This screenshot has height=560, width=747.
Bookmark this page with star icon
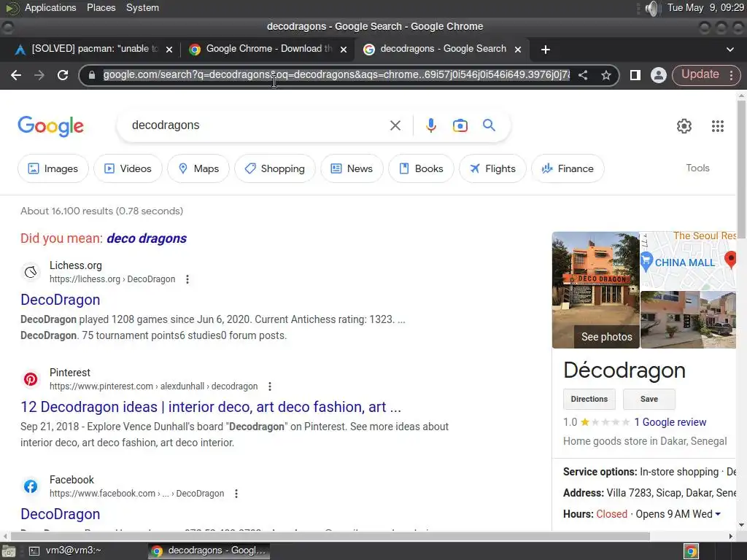pyautogui.click(x=606, y=75)
